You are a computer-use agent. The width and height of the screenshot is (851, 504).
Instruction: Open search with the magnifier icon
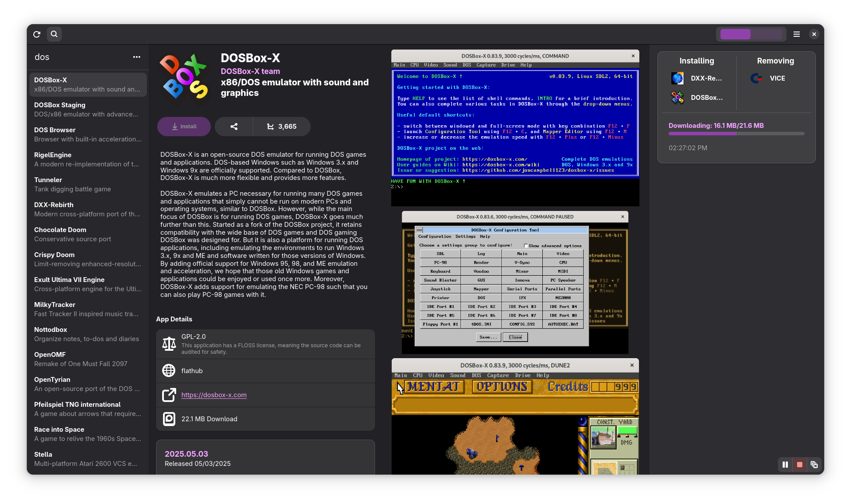[54, 34]
